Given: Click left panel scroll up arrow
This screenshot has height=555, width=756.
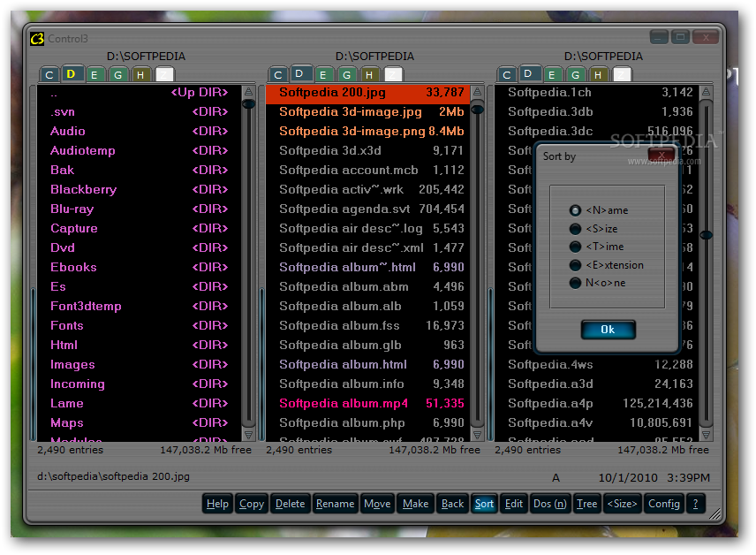Looking at the screenshot, I should click(249, 92).
